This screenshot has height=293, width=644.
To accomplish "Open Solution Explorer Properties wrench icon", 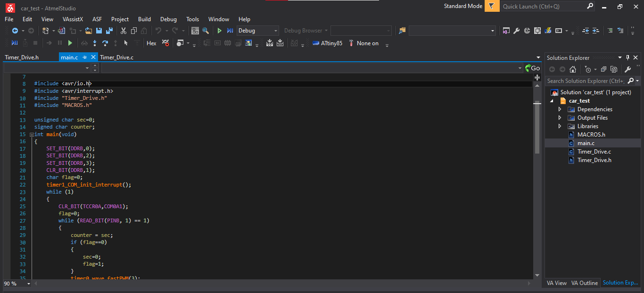I will [x=627, y=69].
